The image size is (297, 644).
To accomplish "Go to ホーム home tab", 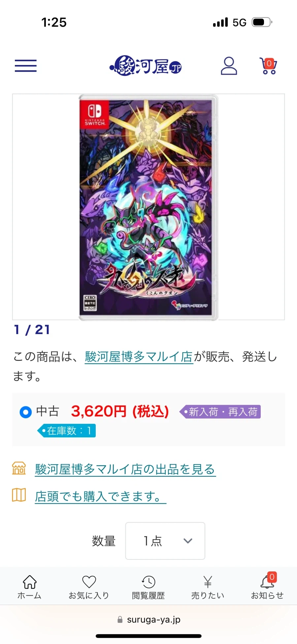I will [29, 587].
